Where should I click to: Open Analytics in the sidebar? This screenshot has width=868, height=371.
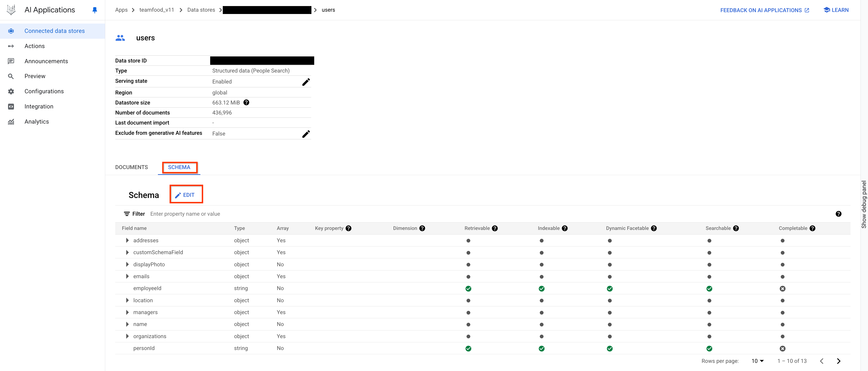click(x=52, y=122)
